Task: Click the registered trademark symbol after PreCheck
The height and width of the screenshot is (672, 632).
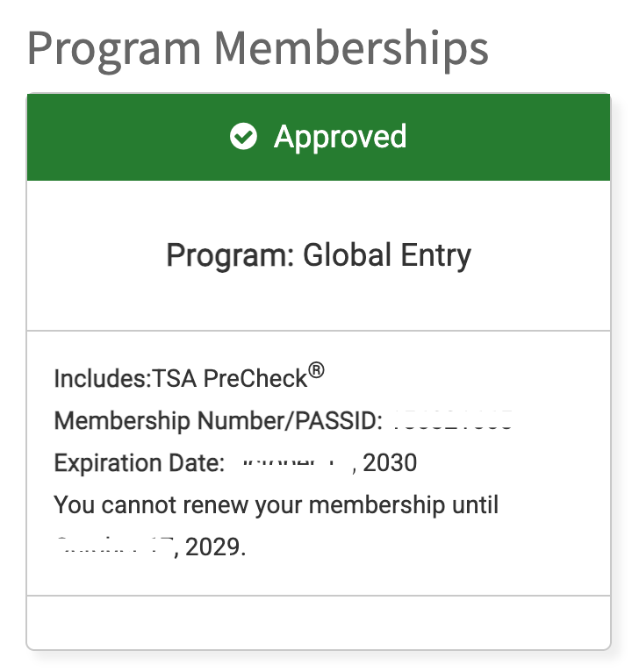Action: click(317, 372)
